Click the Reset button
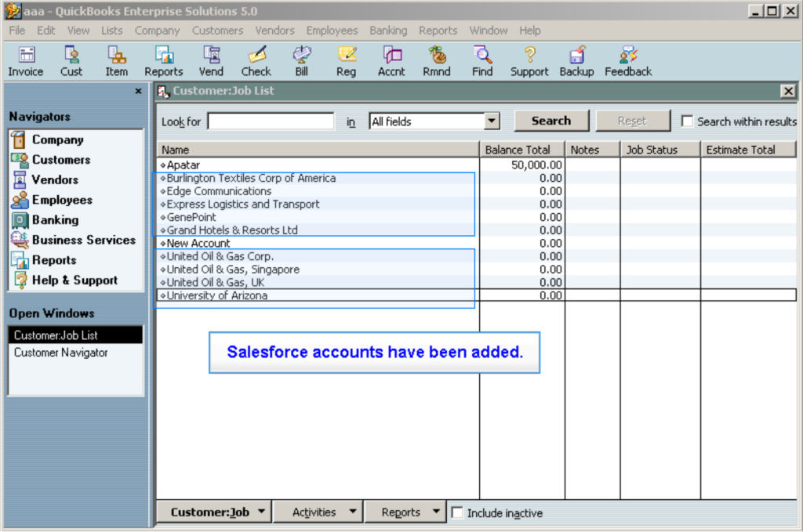Screen dimensions: 803x532 coord(633,121)
